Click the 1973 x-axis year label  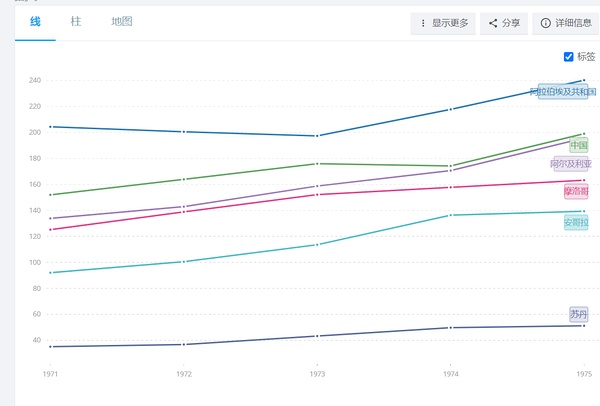[316, 373]
